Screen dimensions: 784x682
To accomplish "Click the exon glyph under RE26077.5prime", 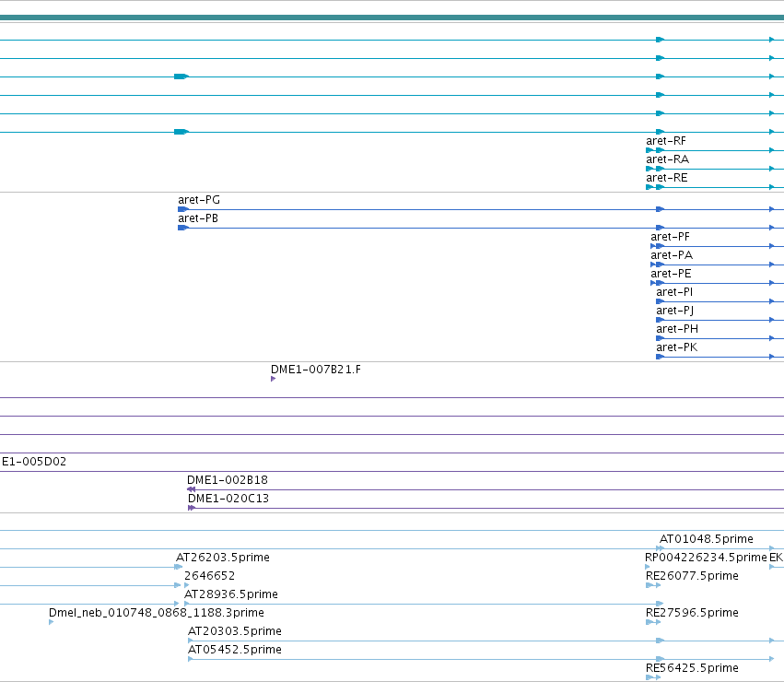I will tap(653, 585).
